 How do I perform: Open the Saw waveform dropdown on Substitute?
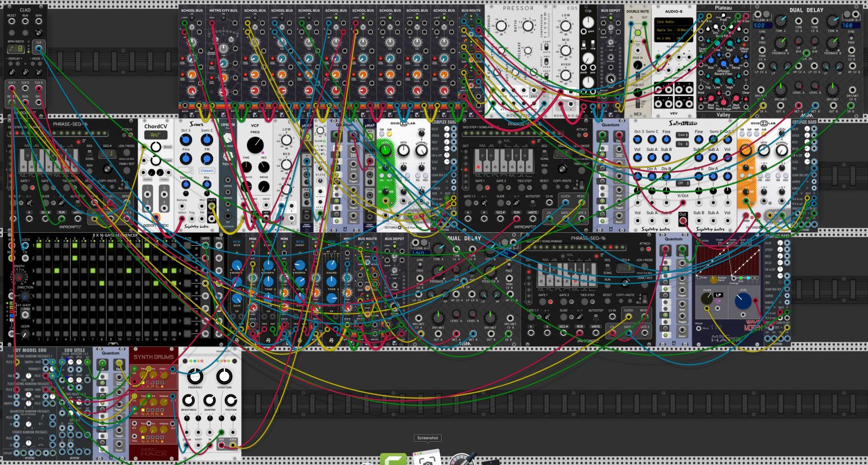(x=682, y=135)
